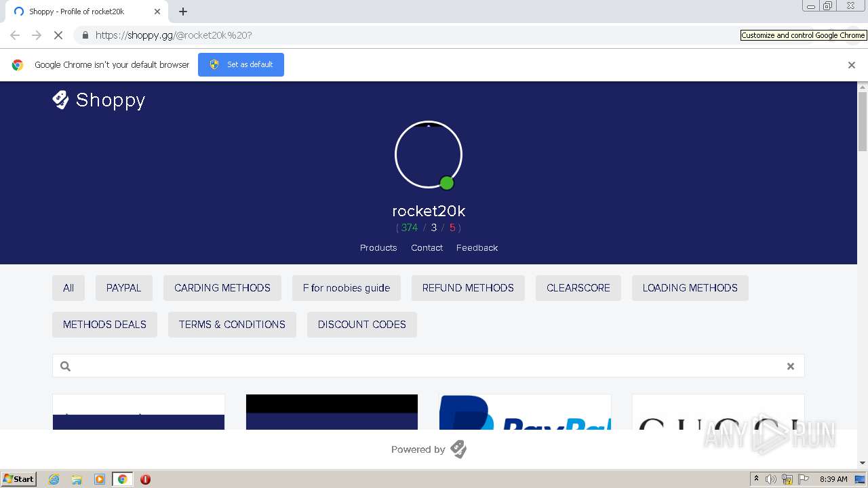Go back to the previous page
The image size is (868, 488).
pyautogui.click(x=15, y=35)
